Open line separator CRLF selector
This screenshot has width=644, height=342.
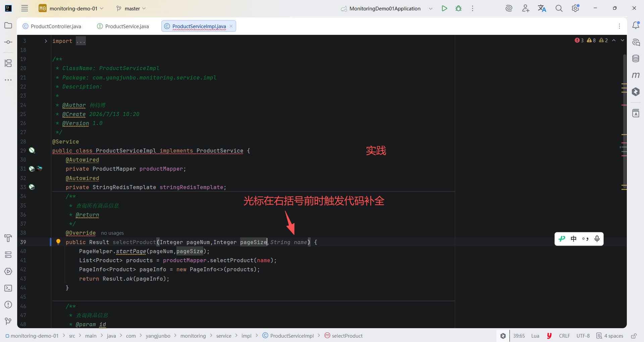click(x=565, y=336)
